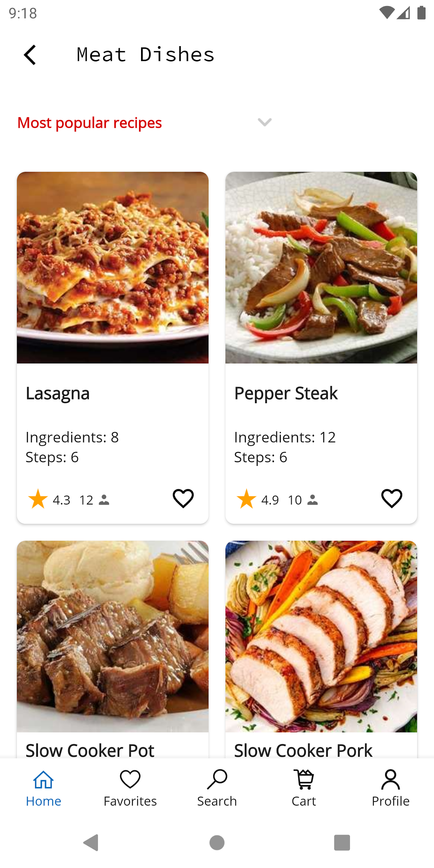
Task: Open the Cart tab
Action: point(304,788)
